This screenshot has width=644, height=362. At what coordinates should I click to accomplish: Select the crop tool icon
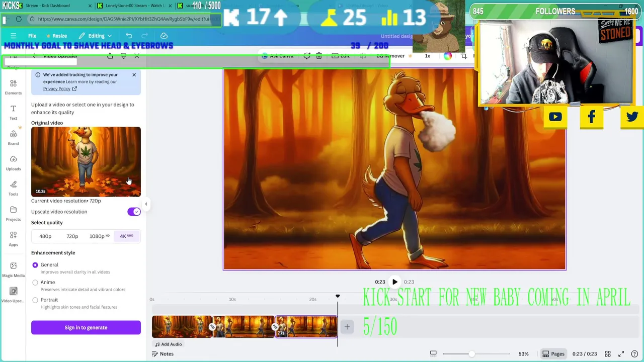(464, 56)
